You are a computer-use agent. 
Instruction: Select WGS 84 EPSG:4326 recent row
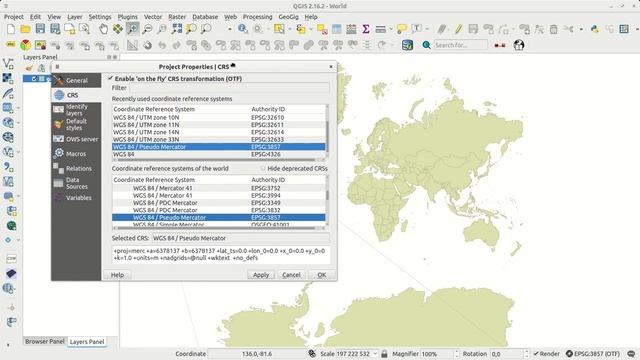(219, 154)
